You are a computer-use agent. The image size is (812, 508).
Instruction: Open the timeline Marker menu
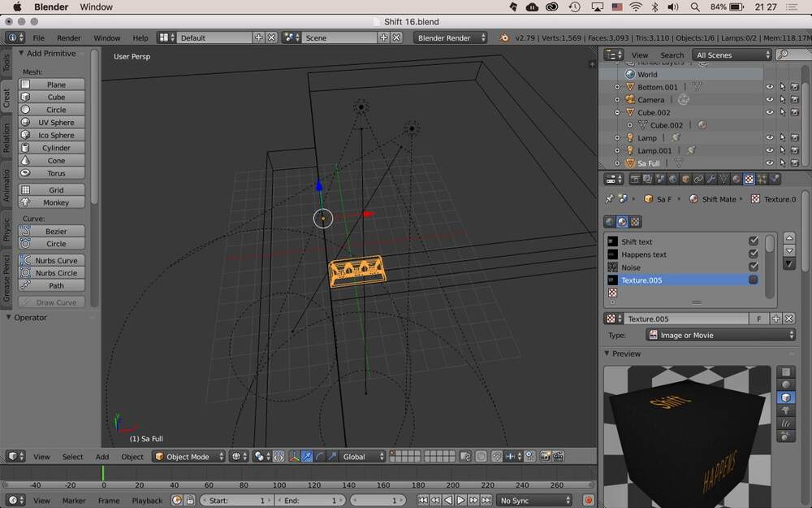[x=74, y=501]
